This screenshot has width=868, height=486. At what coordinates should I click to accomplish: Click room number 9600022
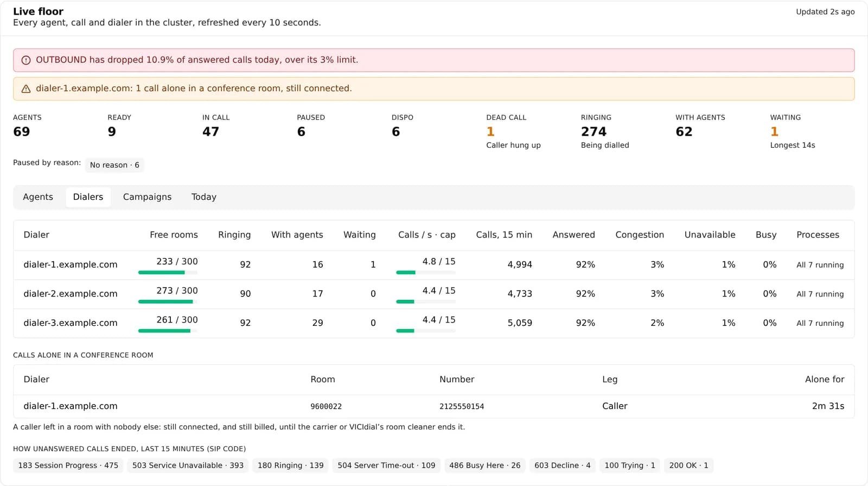pyautogui.click(x=326, y=407)
